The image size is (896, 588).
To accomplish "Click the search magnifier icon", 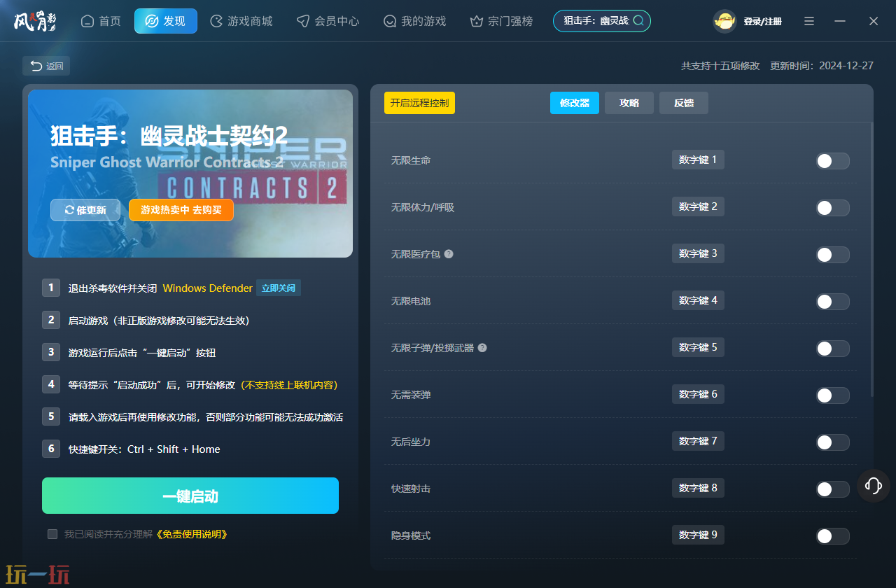I will coord(638,21).
